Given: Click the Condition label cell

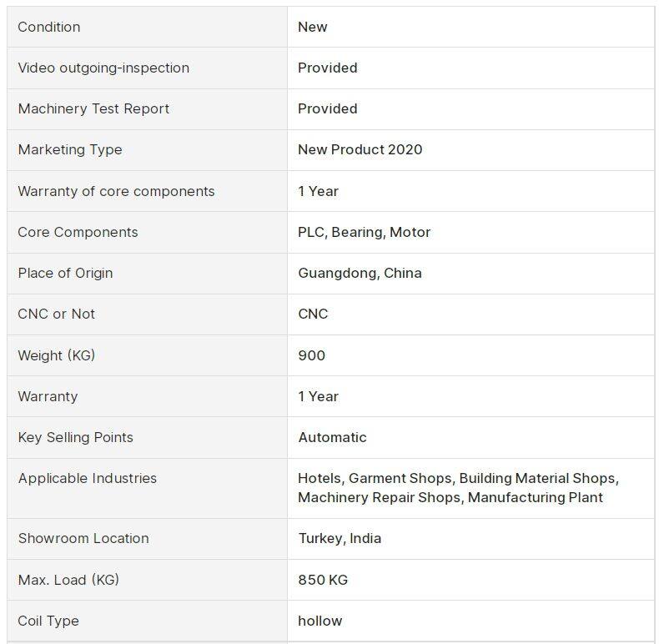Looking at the screenshot, I should point(49,27).
